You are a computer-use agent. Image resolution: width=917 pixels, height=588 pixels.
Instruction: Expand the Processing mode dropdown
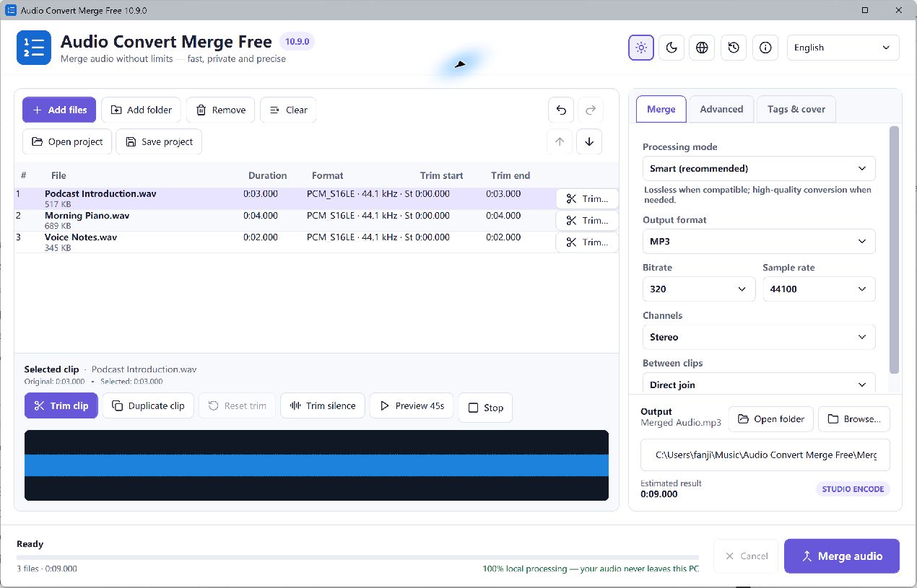[759, 168]
